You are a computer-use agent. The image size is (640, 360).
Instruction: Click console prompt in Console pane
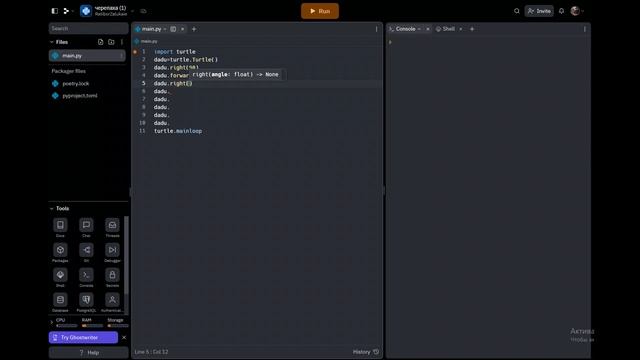(390, 42)
